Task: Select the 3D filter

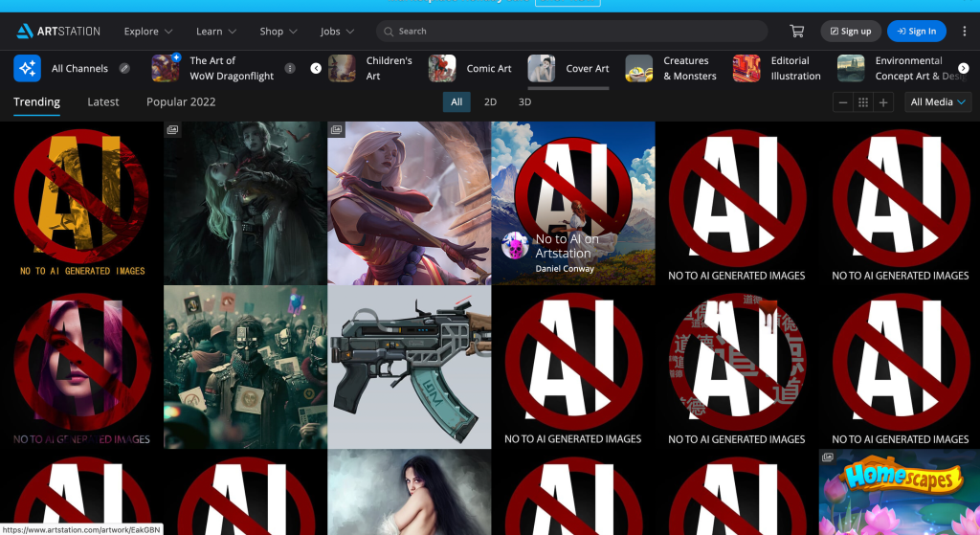Action: coord(524,102)
